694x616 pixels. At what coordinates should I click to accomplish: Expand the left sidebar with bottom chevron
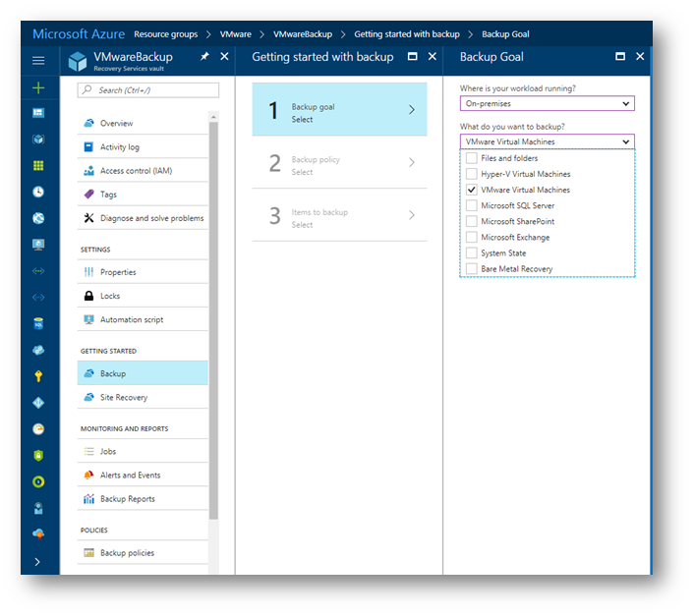click(38, 561)
